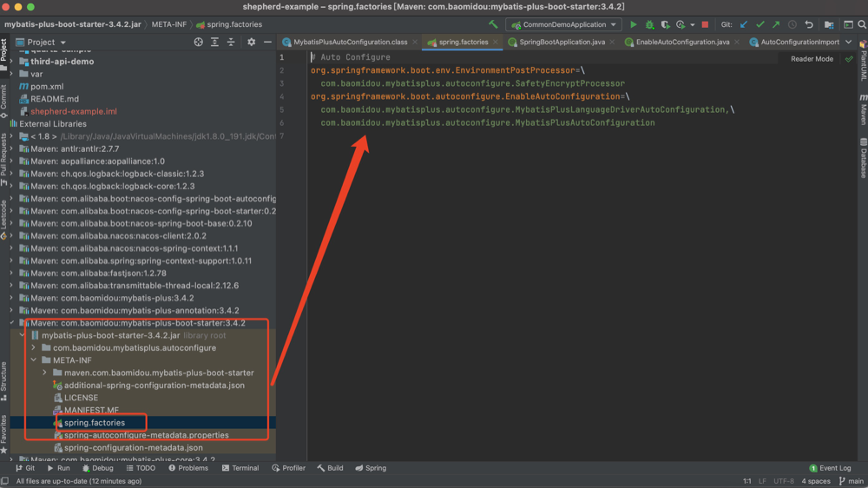
Task: Click the inspection green checkmark in editor
Action: (849, 59)
